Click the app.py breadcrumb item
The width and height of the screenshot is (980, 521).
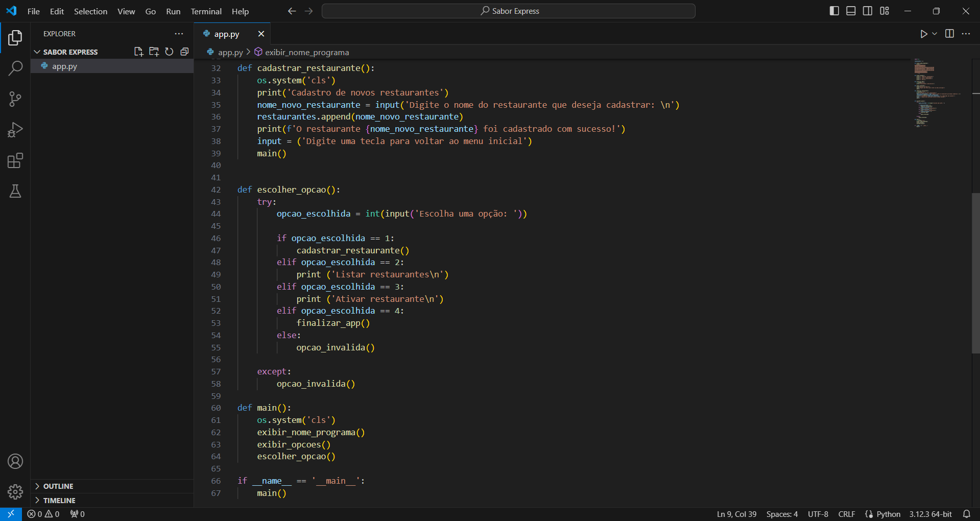[225, 52]
